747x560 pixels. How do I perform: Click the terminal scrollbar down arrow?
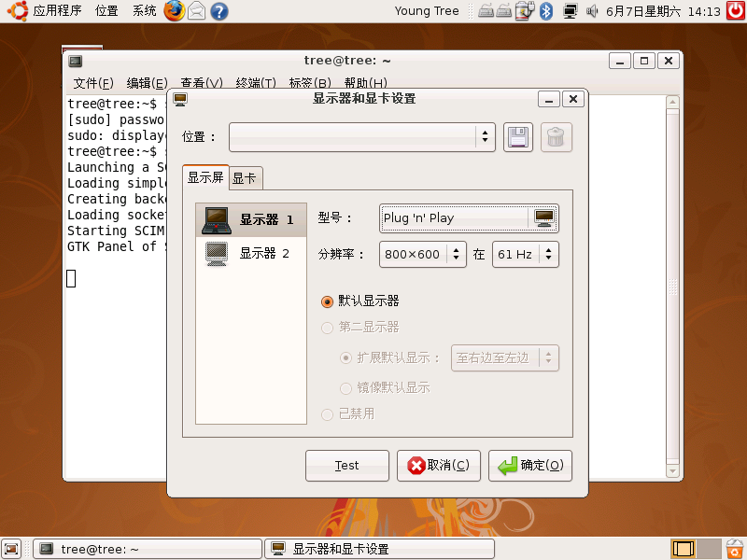672,471
